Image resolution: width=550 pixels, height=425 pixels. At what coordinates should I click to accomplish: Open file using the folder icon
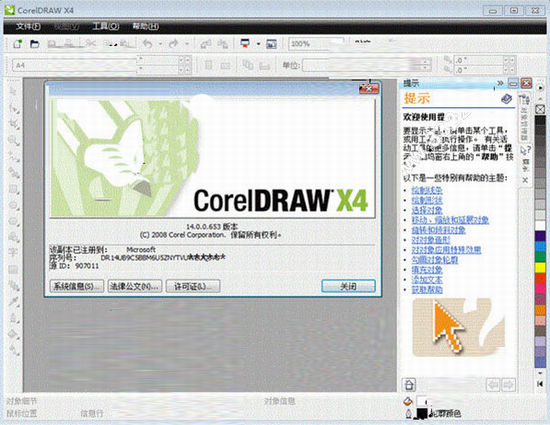tap(34, 44)
